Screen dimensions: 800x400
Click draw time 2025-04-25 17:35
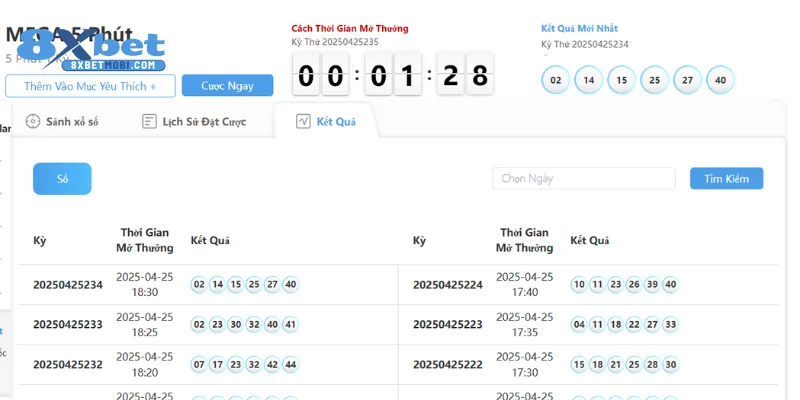click(x=524, y=324)
